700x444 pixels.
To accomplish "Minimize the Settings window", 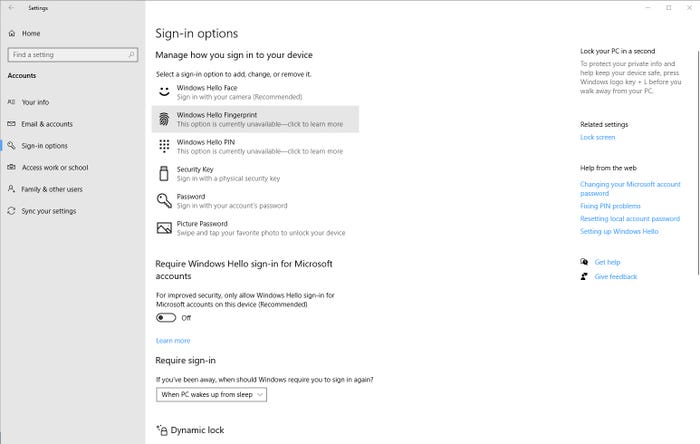I will (648, 8).
